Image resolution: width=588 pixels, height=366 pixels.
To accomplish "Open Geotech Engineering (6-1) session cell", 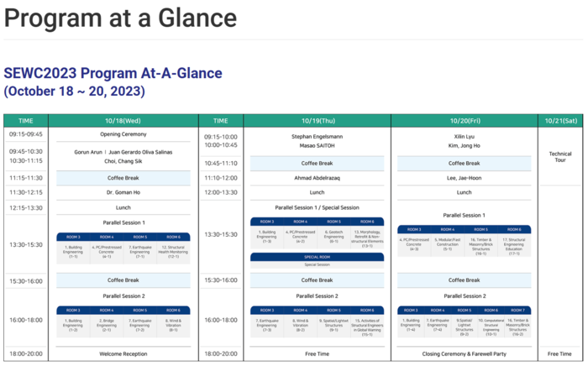I will pos(333,238).
